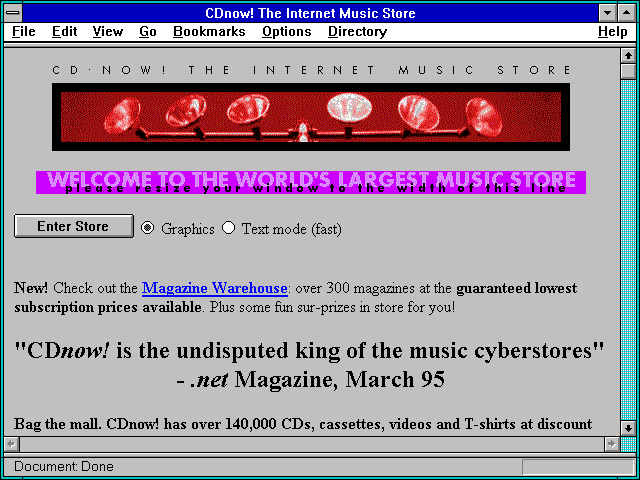Click the vertical scrollbar up arrow

(x=627, y=56)
